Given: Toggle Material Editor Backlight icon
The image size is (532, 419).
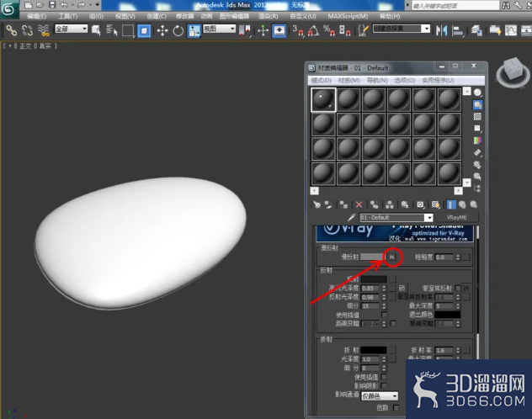Looking at the screenshot, I should (477, 104).
